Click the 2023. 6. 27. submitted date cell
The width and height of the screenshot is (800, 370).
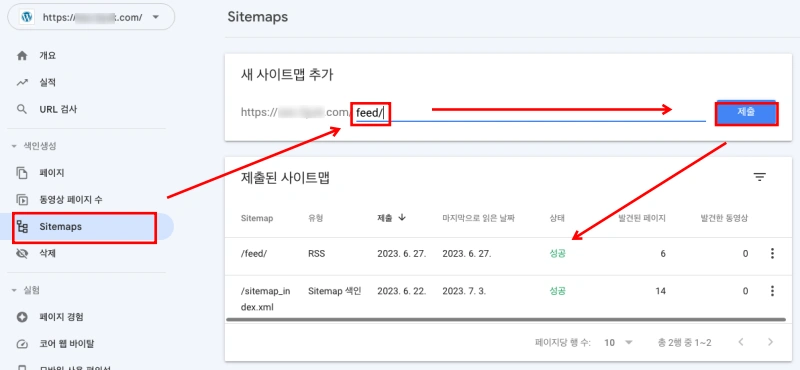pos(402,253)
